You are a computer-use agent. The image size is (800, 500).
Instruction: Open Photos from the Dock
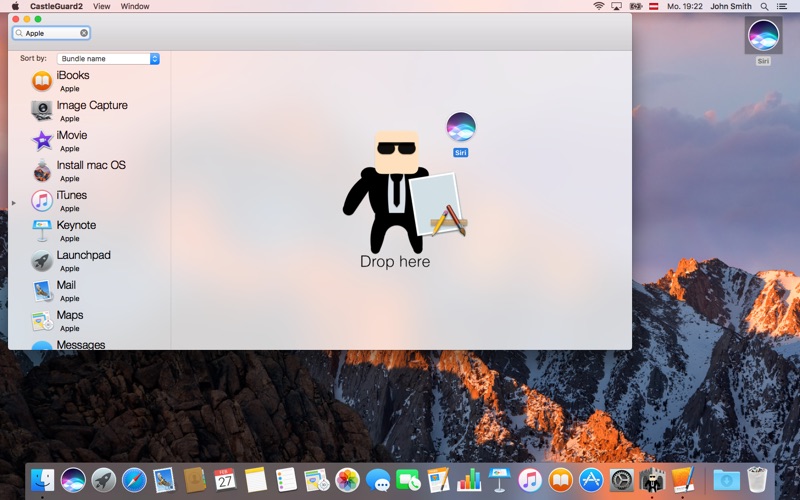347,480
